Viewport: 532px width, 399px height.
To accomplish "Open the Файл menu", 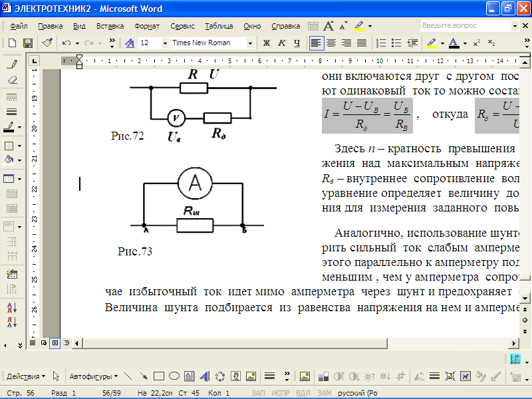I will [x=19, y=26].
